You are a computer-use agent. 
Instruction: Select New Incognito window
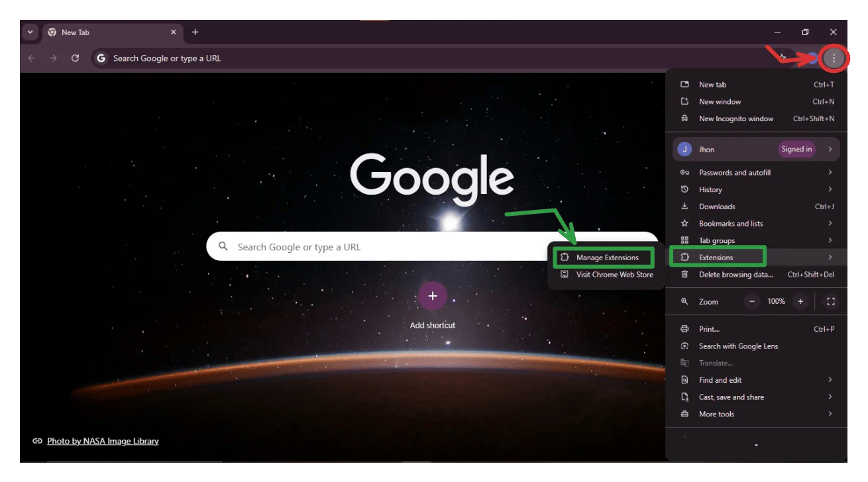click(x=735, y=119)
